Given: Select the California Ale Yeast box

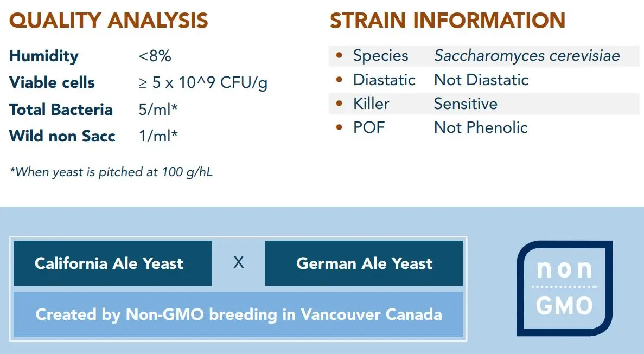Looking at the screenshot, I should pyautogui.click(x=112, y=263).
